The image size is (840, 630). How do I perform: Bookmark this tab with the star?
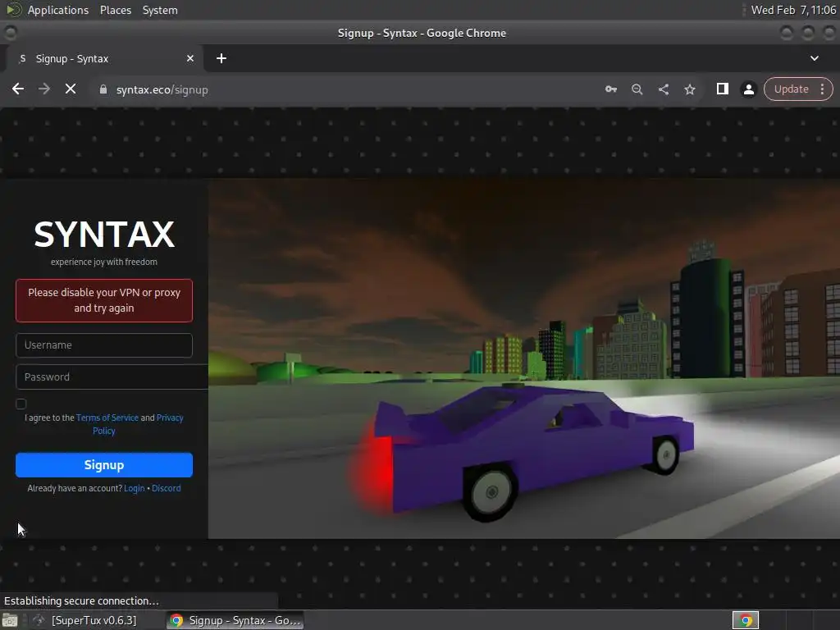click(689, 89)
